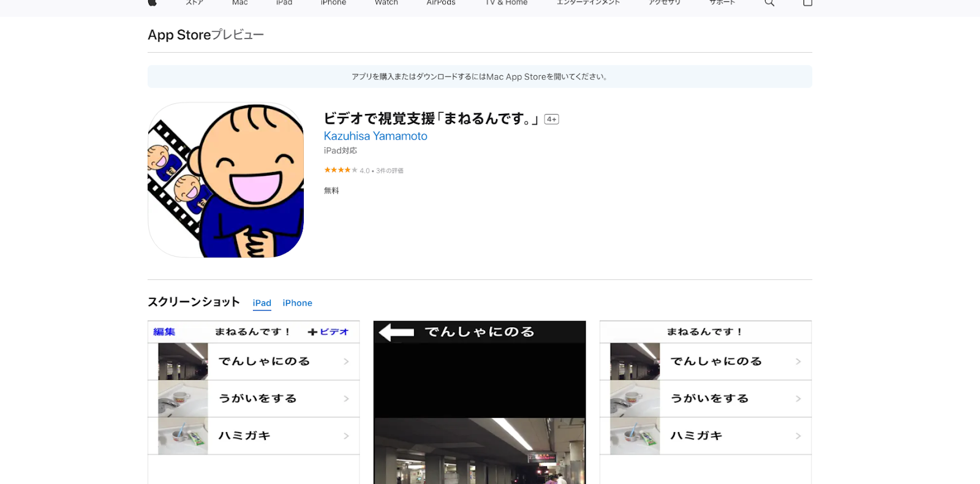Open the ストア menu item
980x484 pixels.
[x=194, y=2]
